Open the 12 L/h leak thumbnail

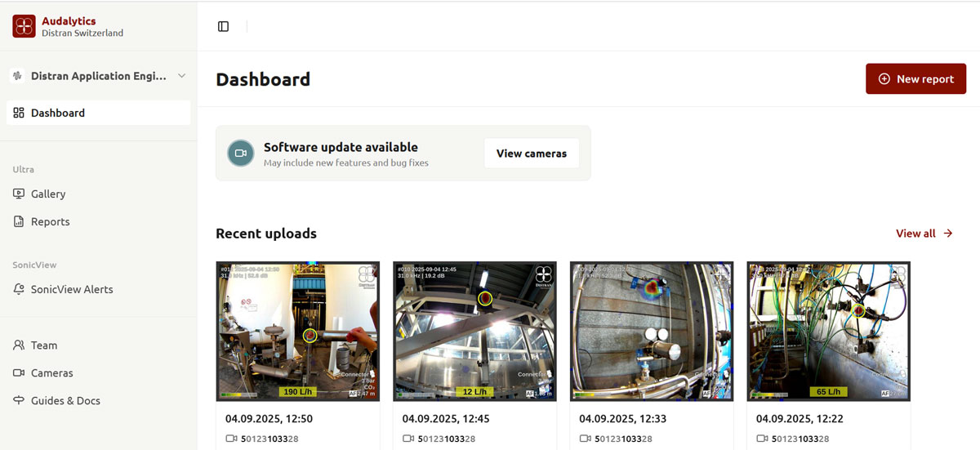(474, 332)
